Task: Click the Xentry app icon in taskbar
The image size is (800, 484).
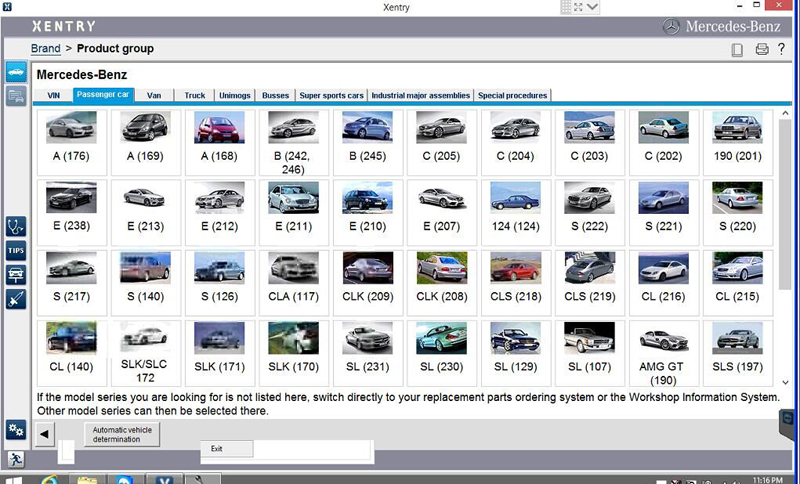Action: tap(163, 479)
